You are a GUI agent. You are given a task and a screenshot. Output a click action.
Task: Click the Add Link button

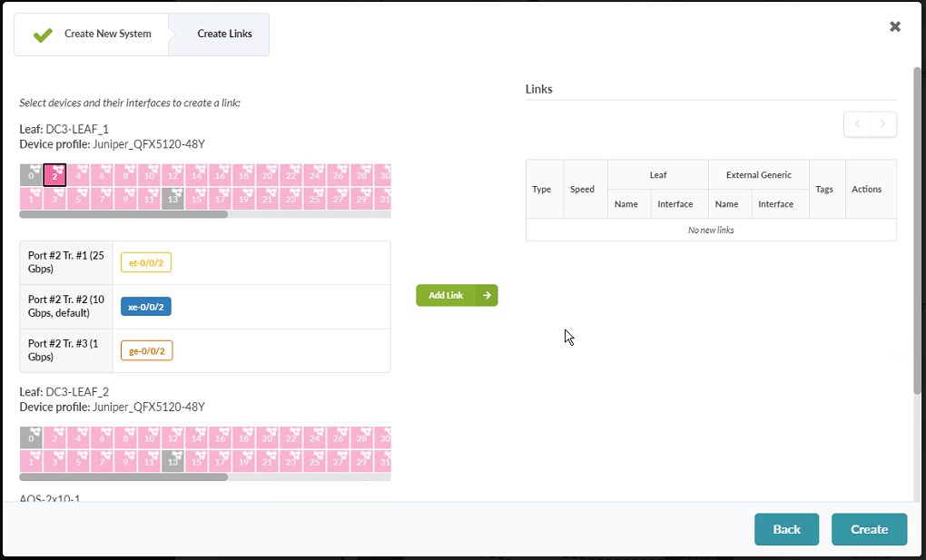coord(457,295)
